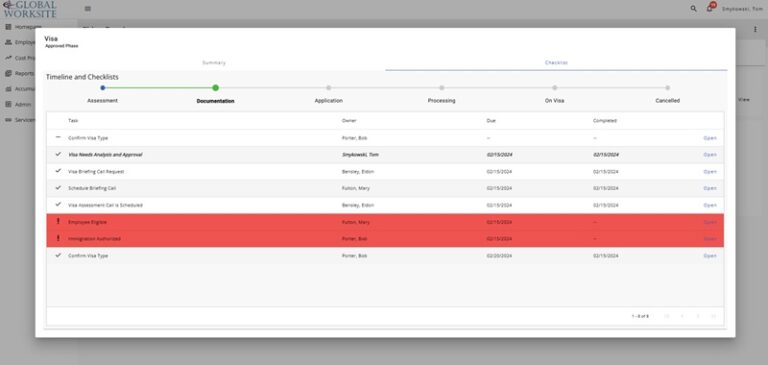Click the Task column header
Screen dimensions: 768x365
[x=73, y=121]
